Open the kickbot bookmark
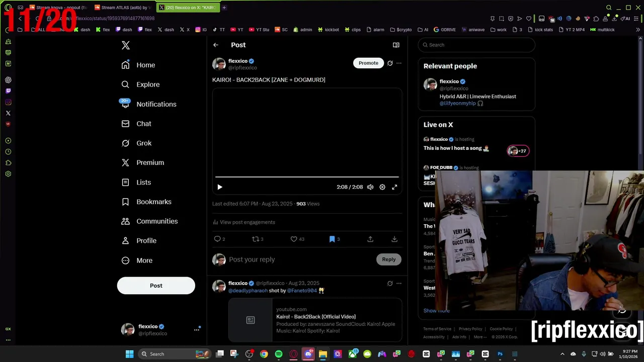Image resolution: width=644 pixels, height=362 pixels. 328,30
